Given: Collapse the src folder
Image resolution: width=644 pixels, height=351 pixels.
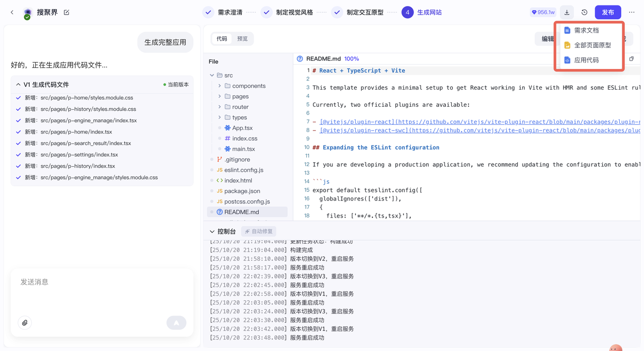Looking at the screenshot, I should click(x=212, y=76).
